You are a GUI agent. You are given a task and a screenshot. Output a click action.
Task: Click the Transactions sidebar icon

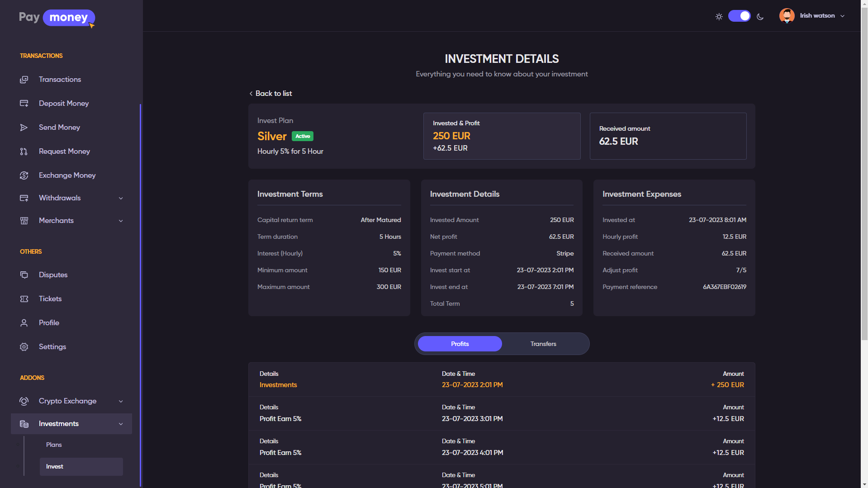point(24,80)
